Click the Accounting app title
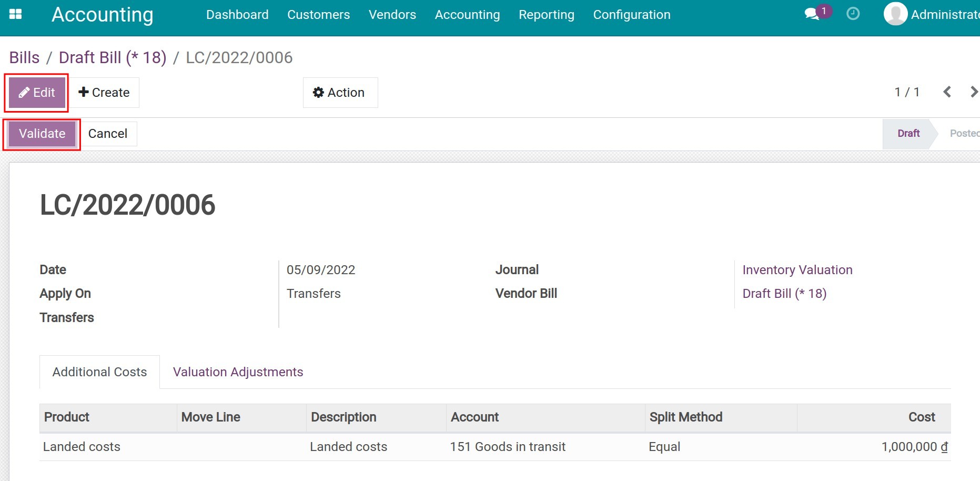 tap(103, 15)
